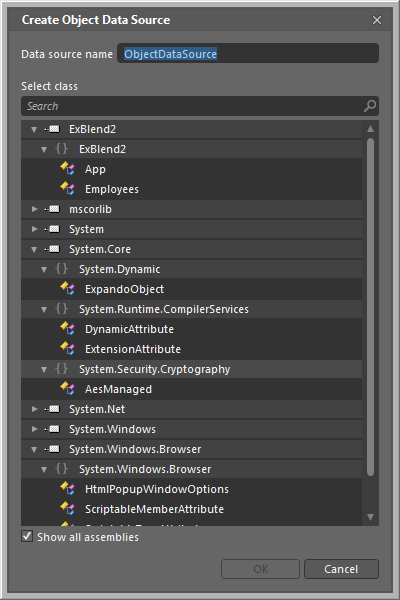Click the AesManaged class icon
Screen dimensions: 400x600
67,388
